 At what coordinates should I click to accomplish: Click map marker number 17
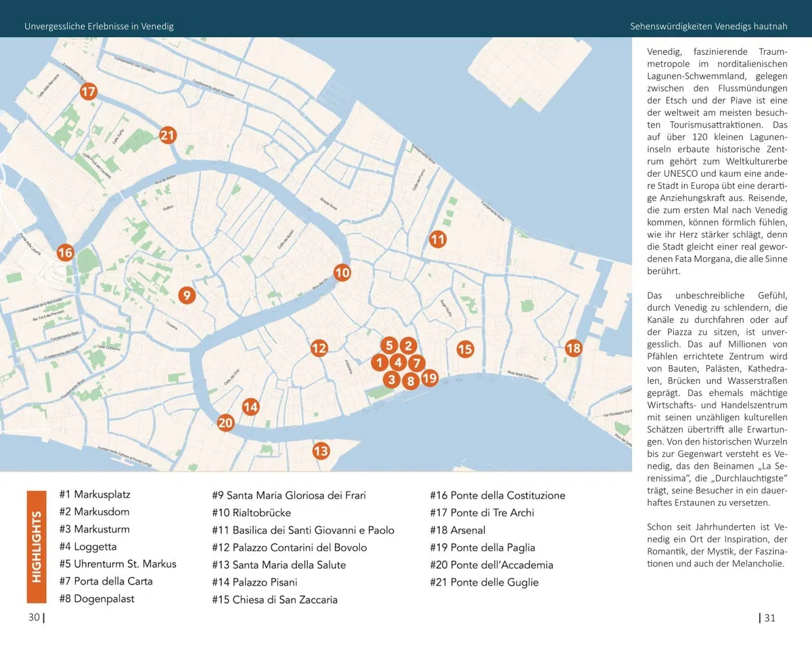pyautogui.click(x=88, y=91)
